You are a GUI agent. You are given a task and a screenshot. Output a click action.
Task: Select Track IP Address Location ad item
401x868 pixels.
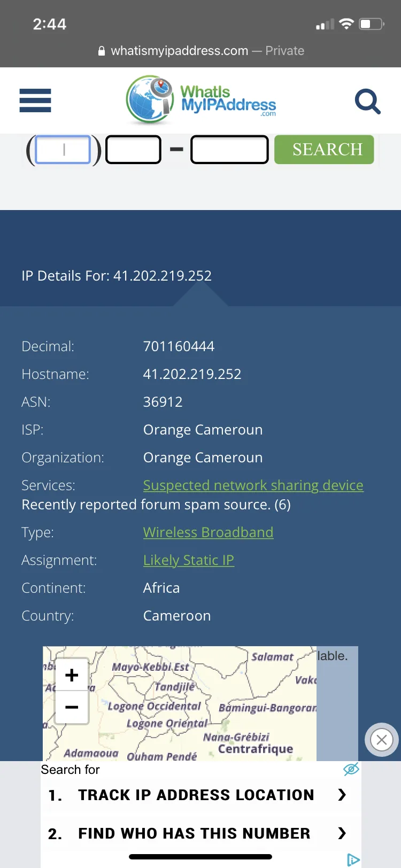196,795
